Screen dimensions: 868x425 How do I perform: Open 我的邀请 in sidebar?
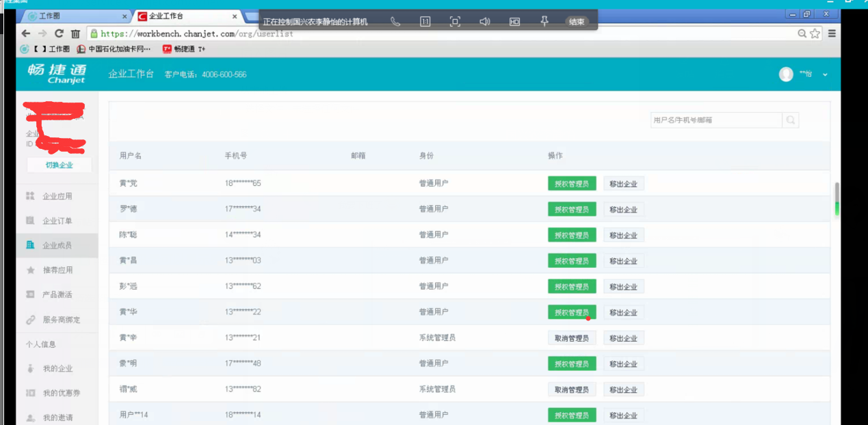(x=57, y=417)
